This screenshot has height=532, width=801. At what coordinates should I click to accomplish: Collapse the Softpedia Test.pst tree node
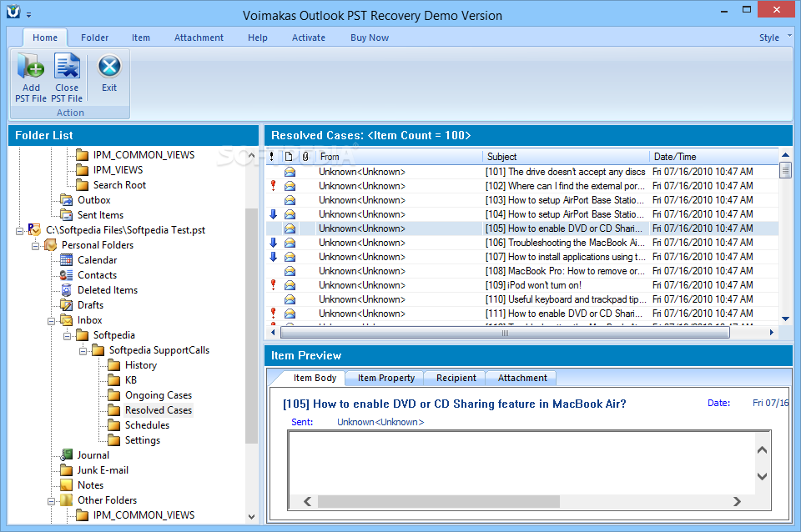click(19, 231)
